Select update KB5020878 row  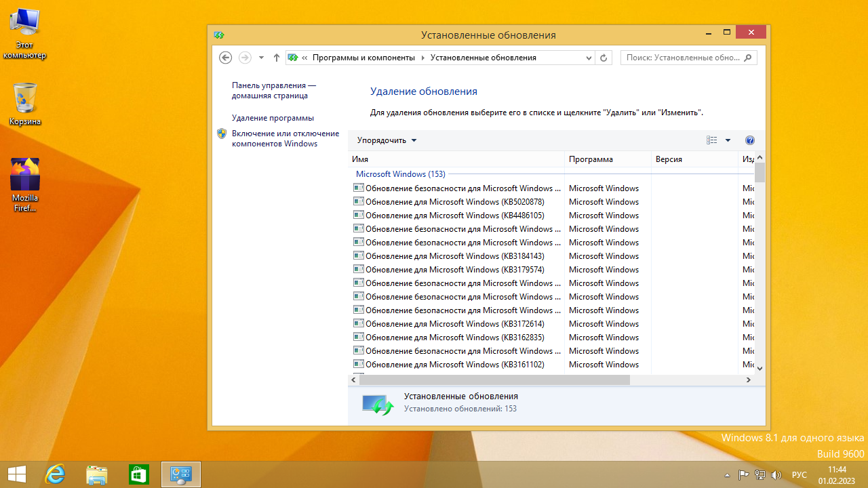click(553, 202)
